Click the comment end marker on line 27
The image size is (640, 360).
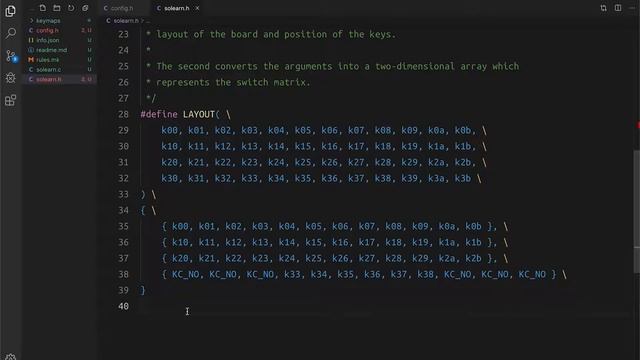pos(151,98)
